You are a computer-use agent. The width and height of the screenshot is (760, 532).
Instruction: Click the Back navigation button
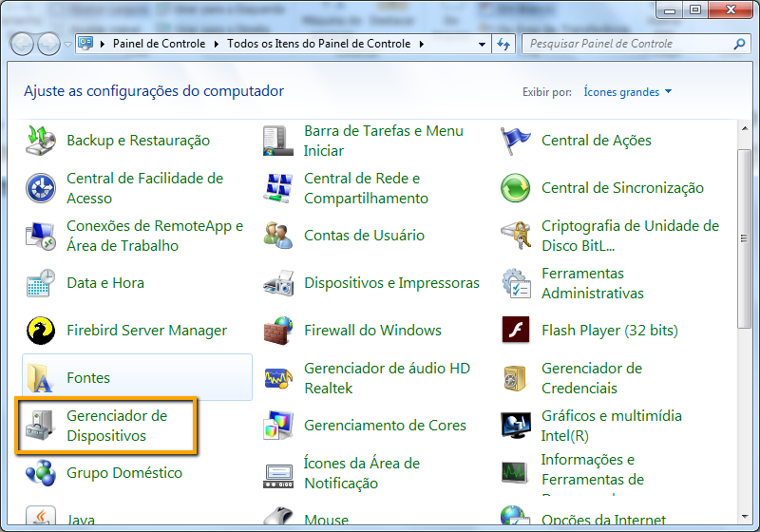point(22,44)
